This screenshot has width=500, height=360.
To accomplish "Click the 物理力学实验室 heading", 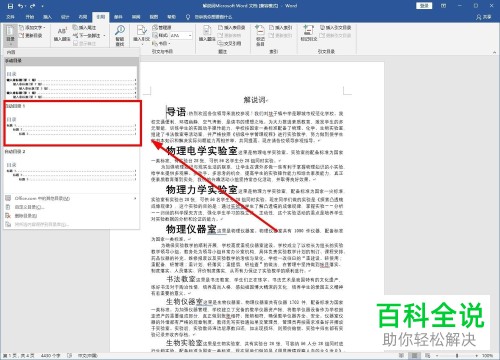I will click(x=202, y=190).
